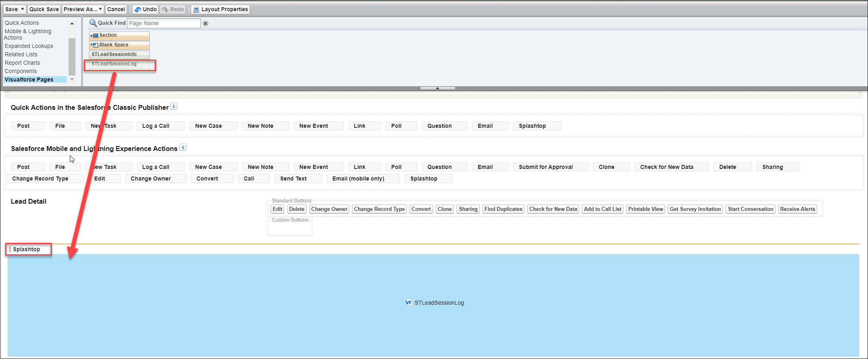Click Question in Classic Publisher actions

pos(444,126)
